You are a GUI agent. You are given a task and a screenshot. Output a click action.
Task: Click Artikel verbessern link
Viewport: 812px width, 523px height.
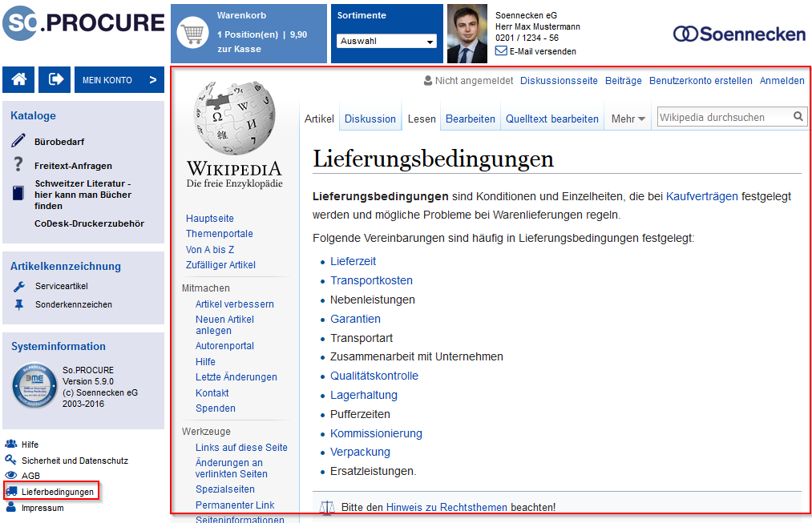235,304
